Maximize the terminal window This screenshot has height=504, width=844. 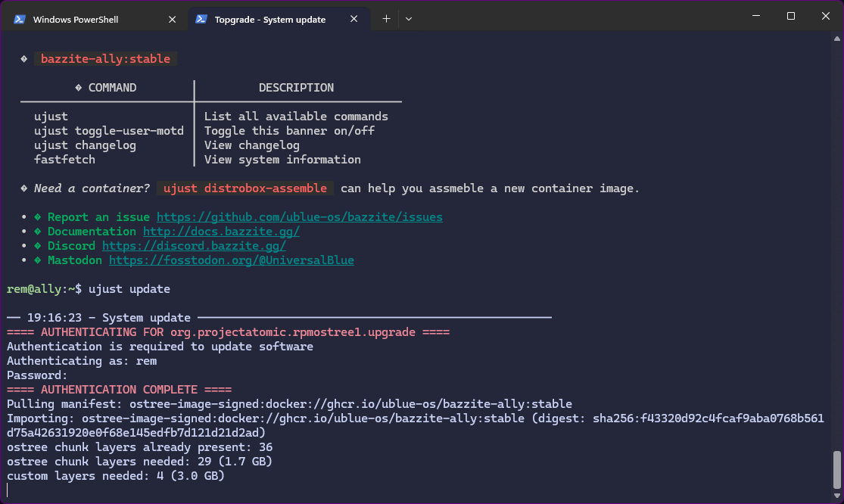pos(791,16)
